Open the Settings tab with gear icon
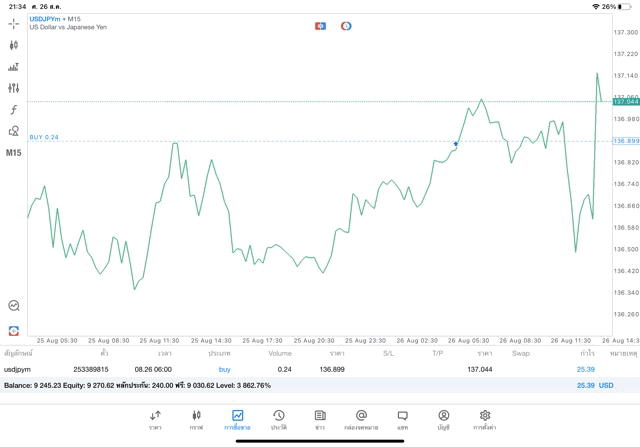The width and height of the screenshot is (640, 447). pyautogui.click(x=484, y=420)
